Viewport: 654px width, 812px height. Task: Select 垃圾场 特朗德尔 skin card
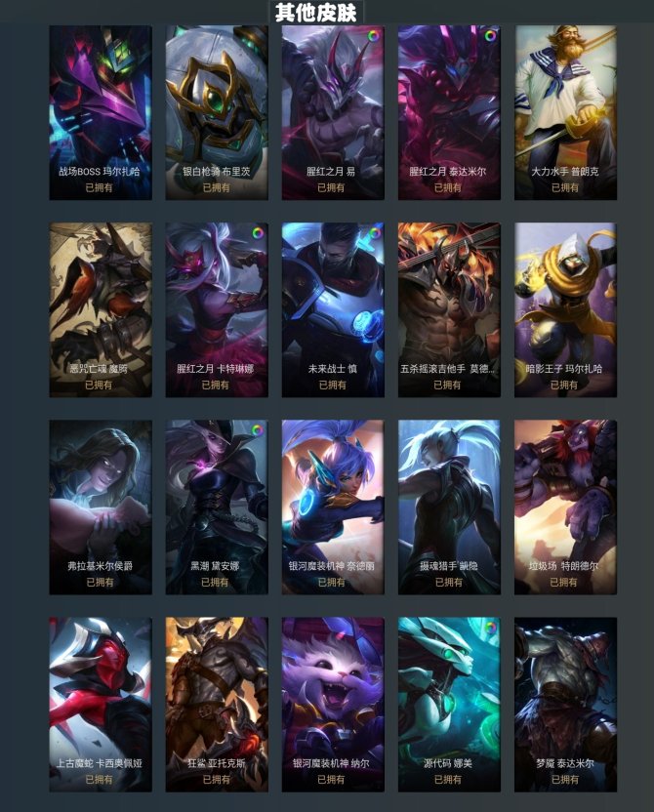[x=565, y=507]
